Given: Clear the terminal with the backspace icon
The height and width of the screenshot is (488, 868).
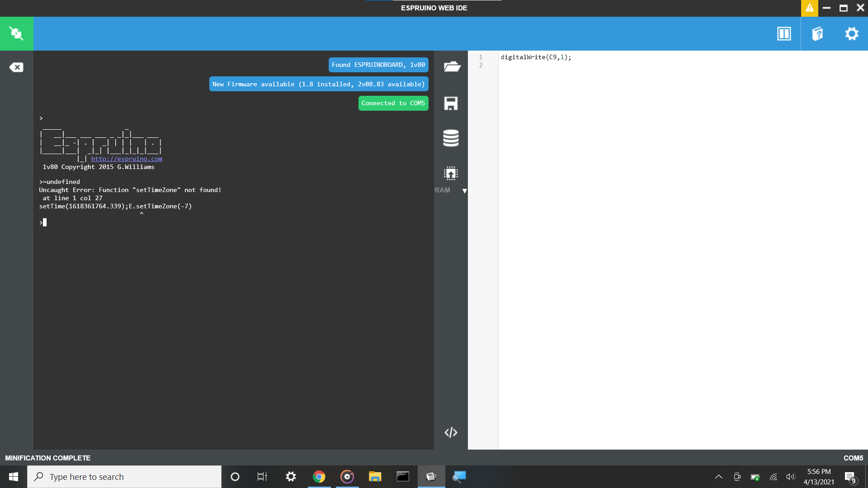Looking at the screenshot, I should [x=16, y=67].
